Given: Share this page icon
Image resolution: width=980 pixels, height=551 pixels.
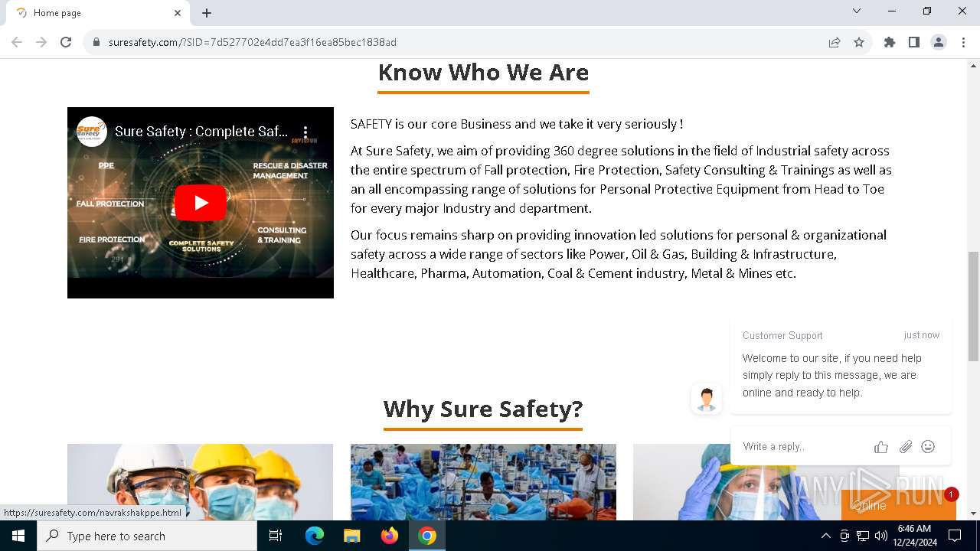Looking at the screenshot, I should tap(835, 42).
